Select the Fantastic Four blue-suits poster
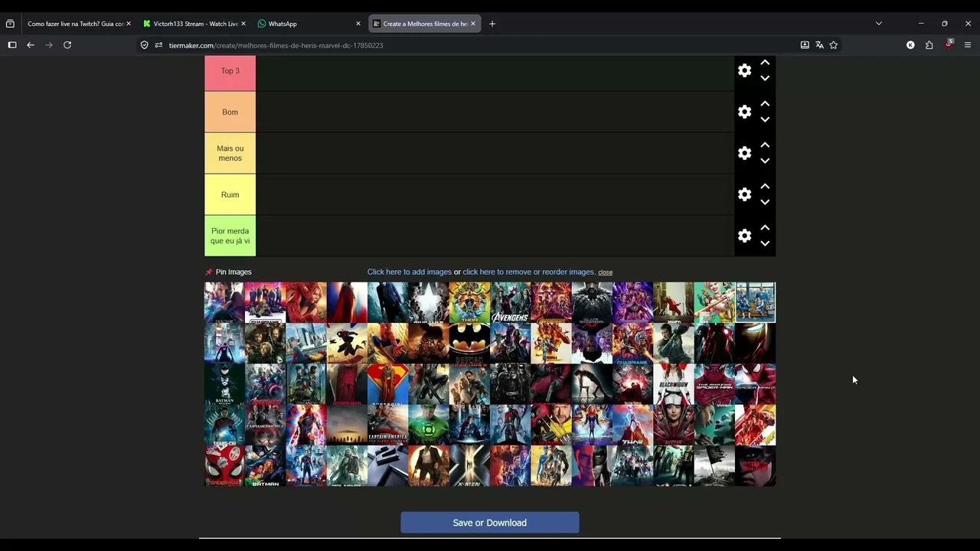 tap(756, 302)
